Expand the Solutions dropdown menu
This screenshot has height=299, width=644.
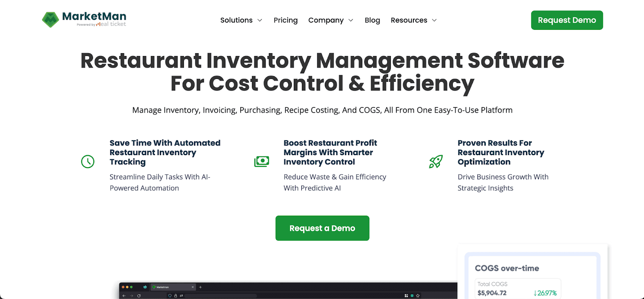tap(241, 20)
